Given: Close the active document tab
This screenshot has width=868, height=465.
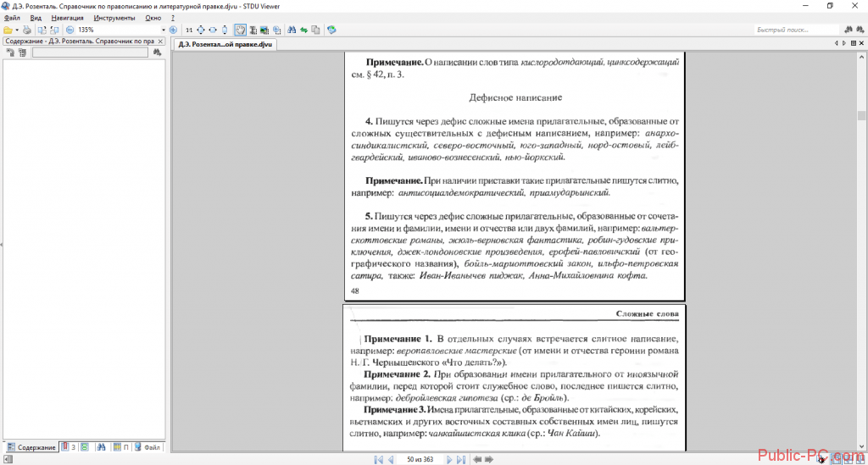Looking at the screenshot, I should [x=861, y=43].
